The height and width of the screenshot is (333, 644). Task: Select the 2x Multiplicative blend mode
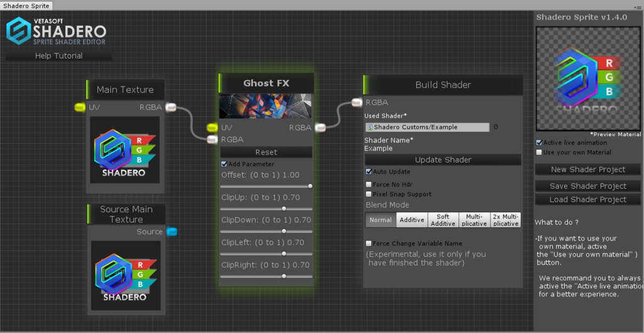coord(506,220)
